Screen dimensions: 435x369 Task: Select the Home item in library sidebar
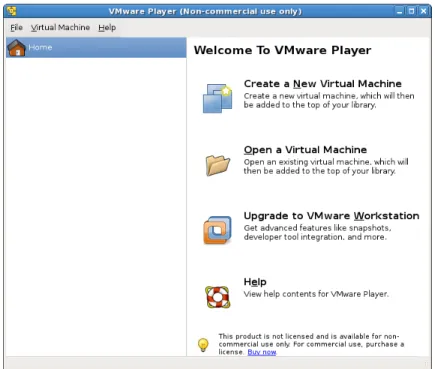tap(96, 47)
